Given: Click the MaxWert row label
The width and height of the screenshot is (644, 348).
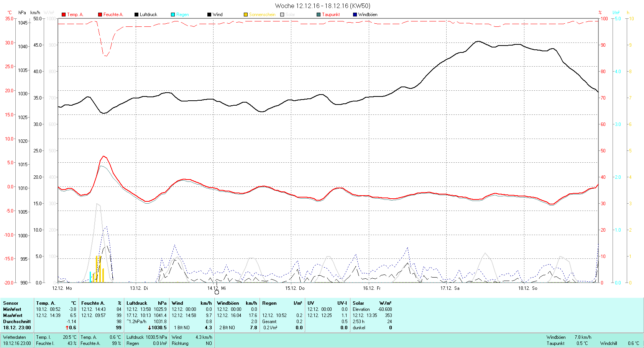Looking at the screenshot, I should pos(13,315).
